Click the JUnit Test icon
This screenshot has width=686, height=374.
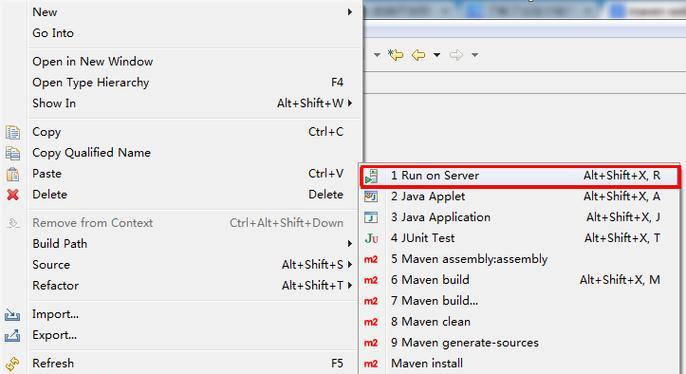[371, 238]
